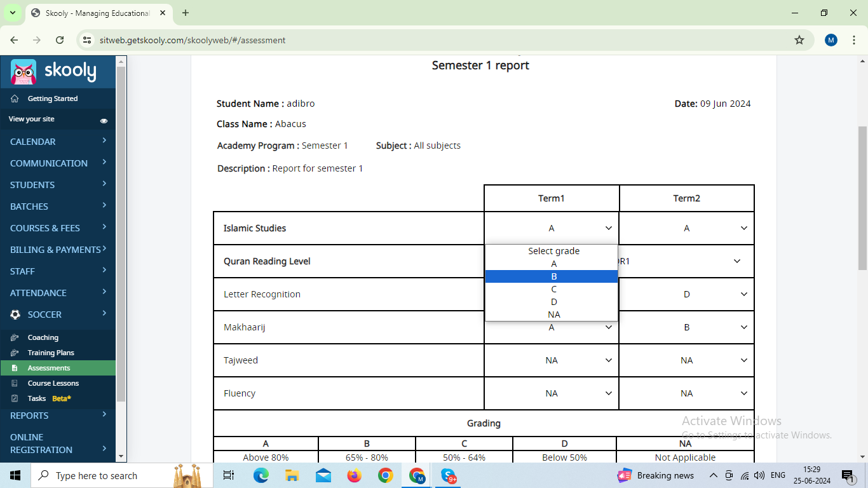Open the Chrome three-dot menu
Viewport: 868px width, 488px height.
[x=853, y=40]
